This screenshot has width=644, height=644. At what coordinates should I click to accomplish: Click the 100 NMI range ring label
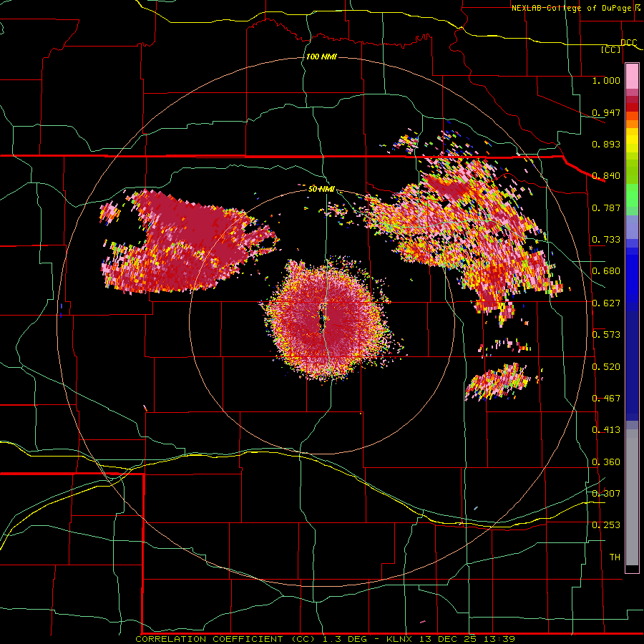(321, 57)
